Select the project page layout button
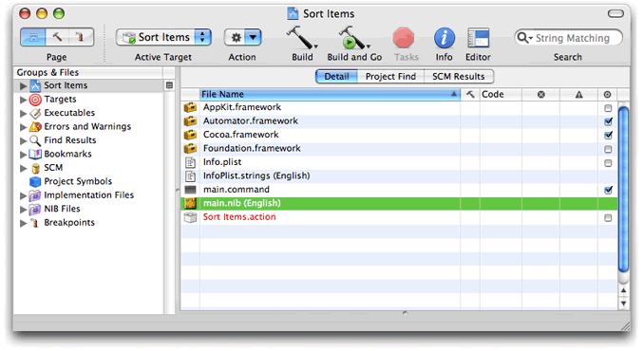Viewport: 644px width, 351px height. (x=33, y=37)
